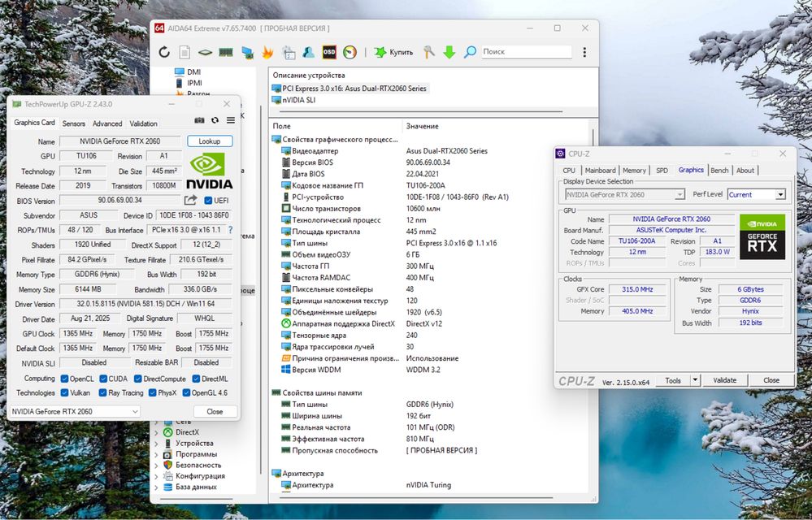Select IPMI in the AIDA64 tree
Viewport: 812px width, 520px height.
point(194,83)
